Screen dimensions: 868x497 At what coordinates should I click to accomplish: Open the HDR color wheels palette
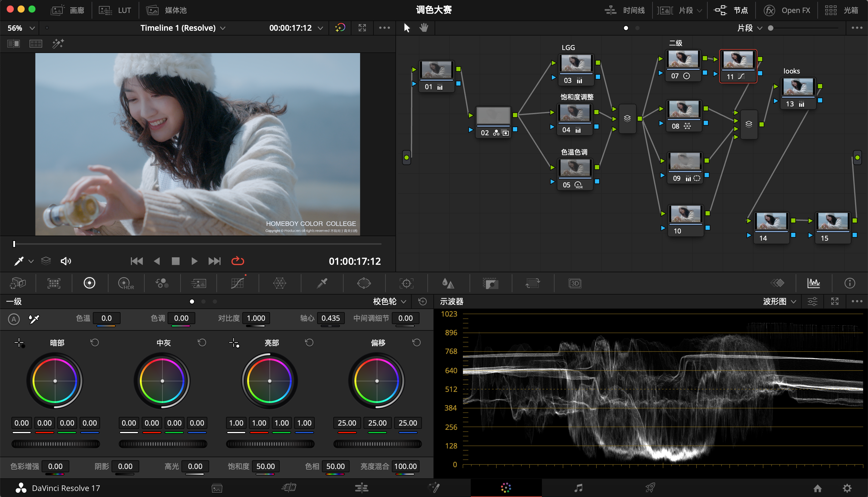(125, 283)
